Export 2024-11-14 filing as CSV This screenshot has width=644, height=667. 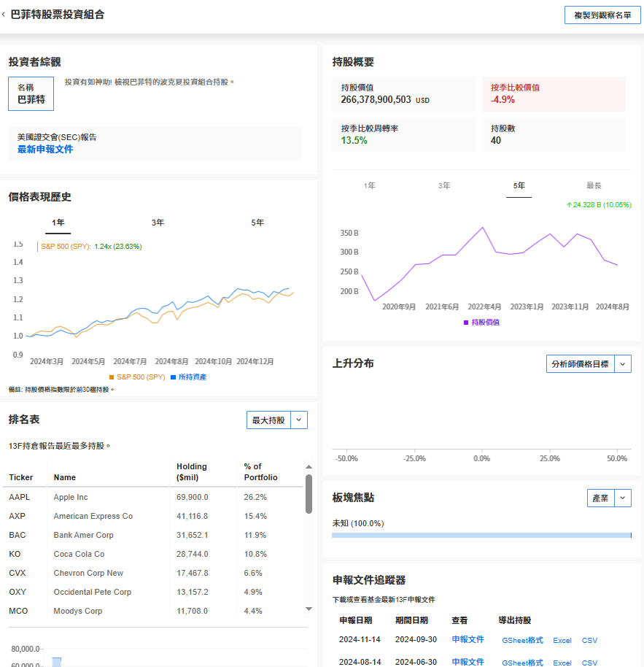589,640
